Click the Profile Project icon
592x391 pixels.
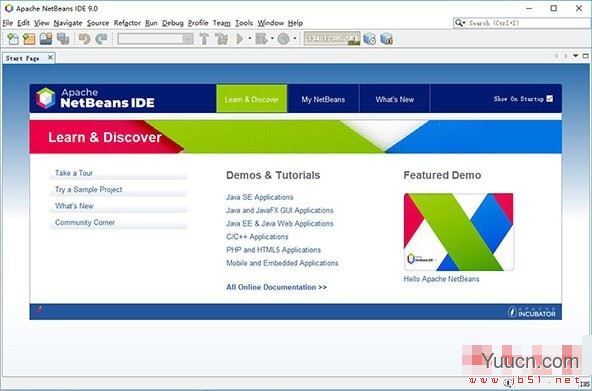click(x=283, y=38)
